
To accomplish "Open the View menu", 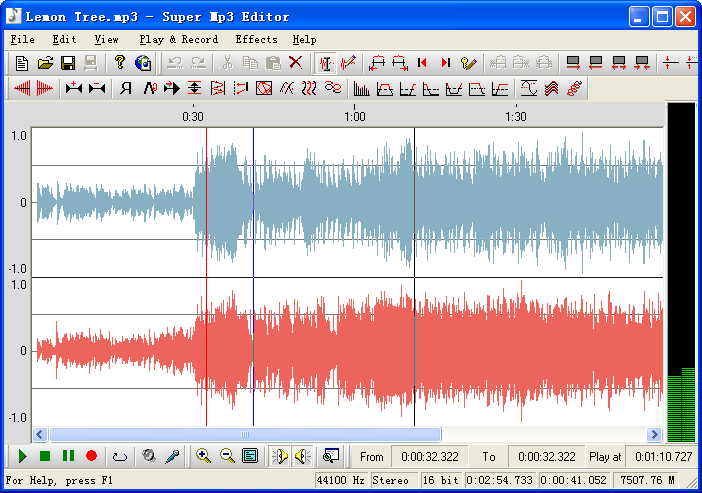I will point(106,39).
